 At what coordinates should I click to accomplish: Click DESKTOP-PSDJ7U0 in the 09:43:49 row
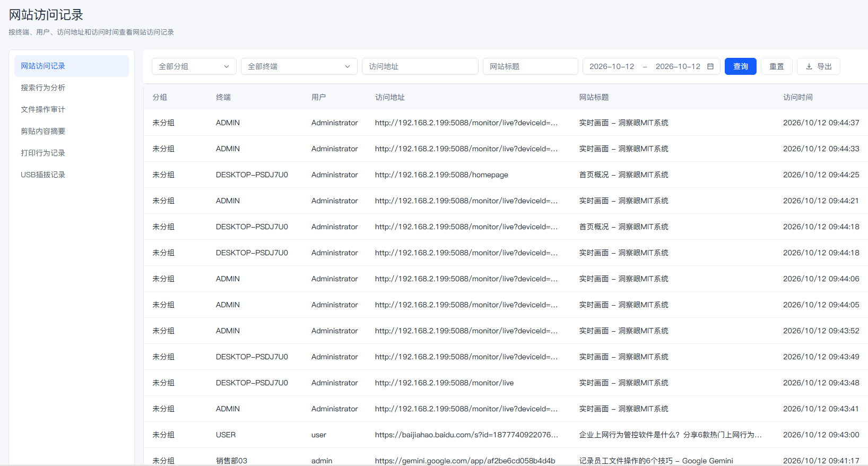click(252, 357)
